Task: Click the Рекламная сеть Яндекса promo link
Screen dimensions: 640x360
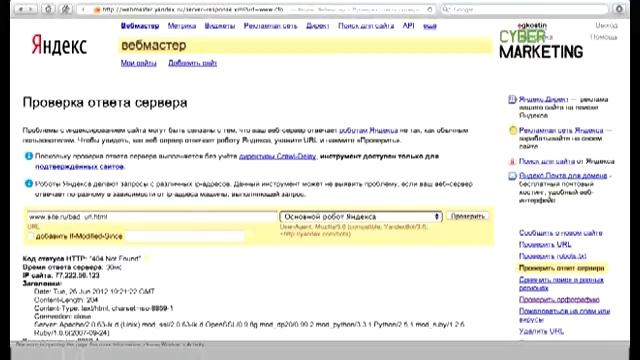Action: pyautogui.click(x=561, y=130)
